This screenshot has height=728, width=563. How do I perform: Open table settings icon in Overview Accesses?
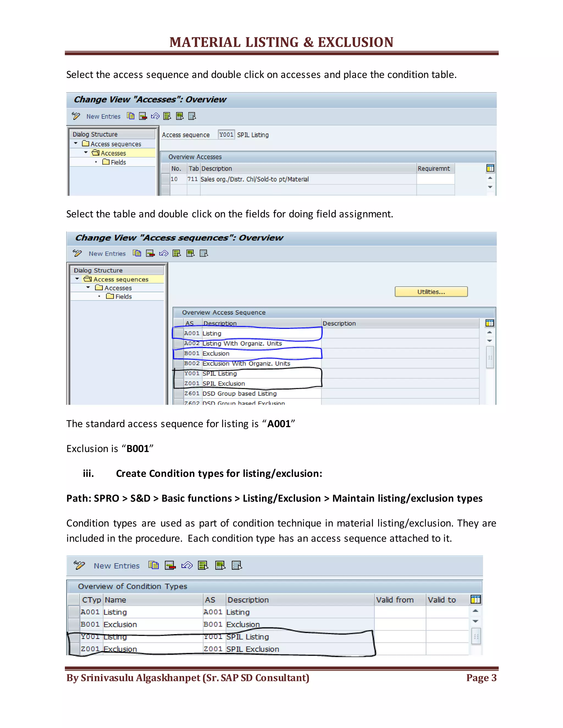[490, 168]
